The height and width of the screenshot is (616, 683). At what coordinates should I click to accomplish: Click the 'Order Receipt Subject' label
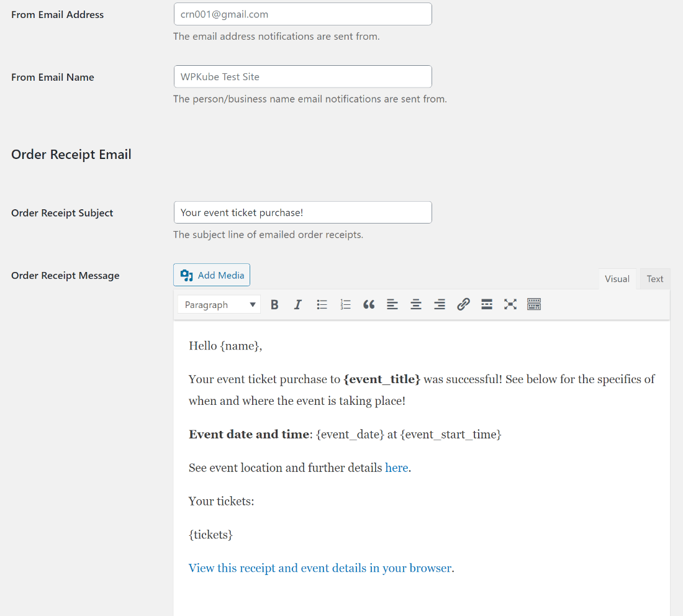(62, 213)
